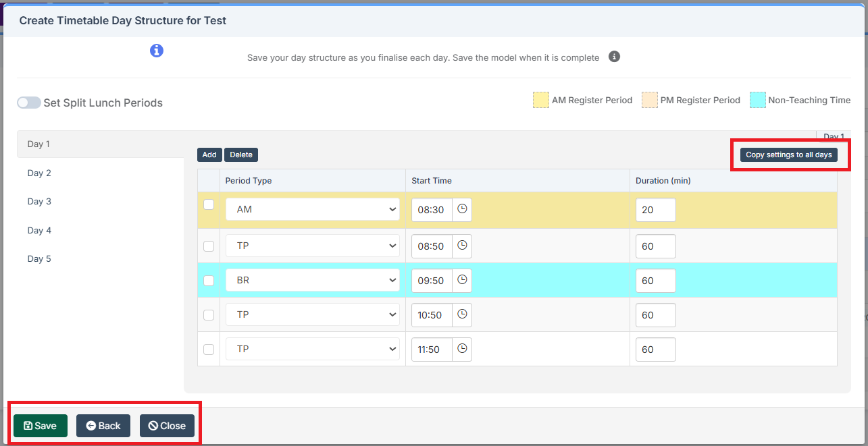Toggle Set Split Lunch Periods switch
The width and height of the screenshot is (868, 446).
coord(29,103)
